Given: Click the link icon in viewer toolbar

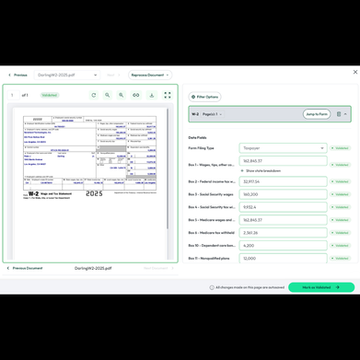Looking at the screenshot, I should [x=136, y=95].
